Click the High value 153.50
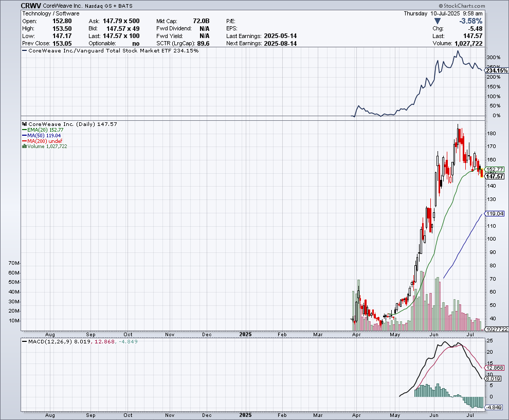Image resolution: width=509 pixels, height=420 pixels. [62, 29]
